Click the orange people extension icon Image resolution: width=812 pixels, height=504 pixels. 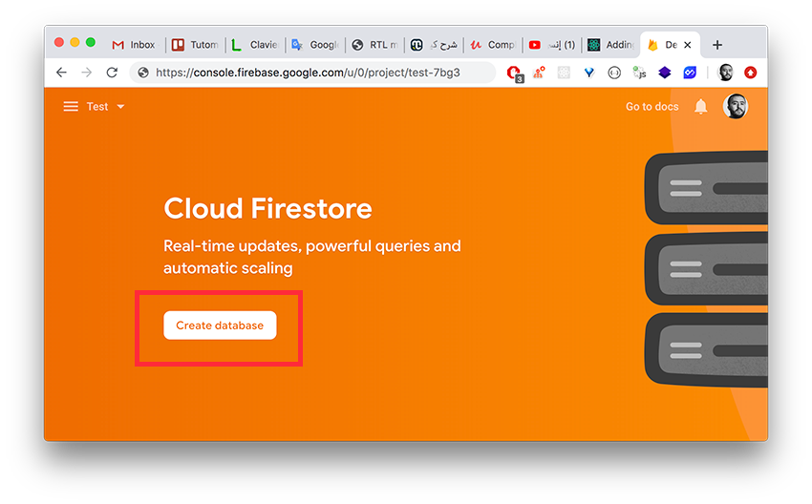coord(539,73)
